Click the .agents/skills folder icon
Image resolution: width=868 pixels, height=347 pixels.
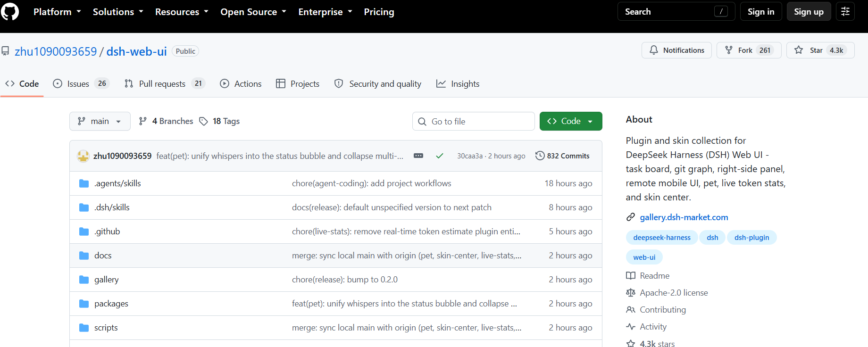point(84,183)
